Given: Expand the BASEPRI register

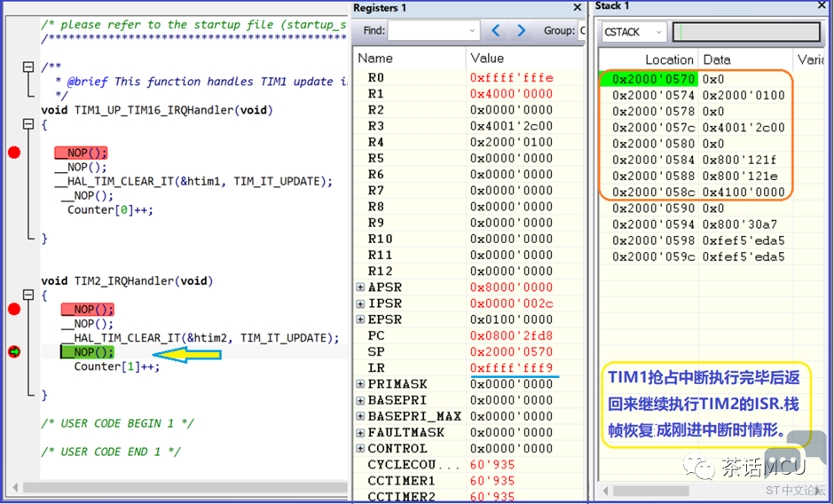Looking at the screenshot, I should pyautogui.click(x=360, y=400).
